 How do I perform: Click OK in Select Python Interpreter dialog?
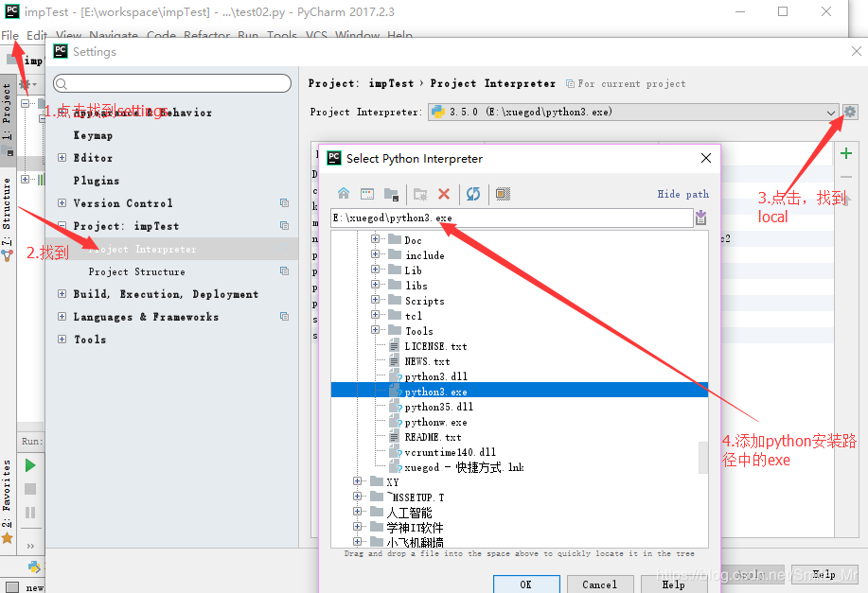(526, 584)
